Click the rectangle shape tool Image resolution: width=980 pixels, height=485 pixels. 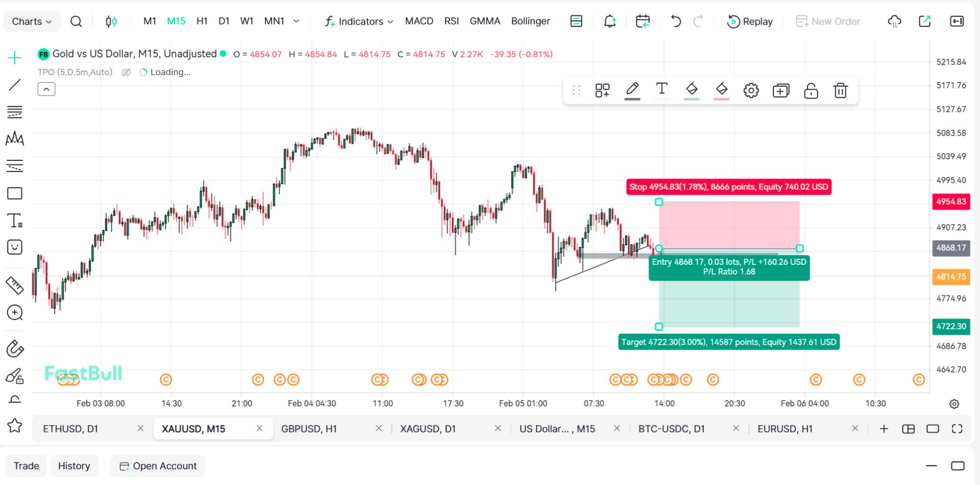pyautogui.click(x=15, y=193)
